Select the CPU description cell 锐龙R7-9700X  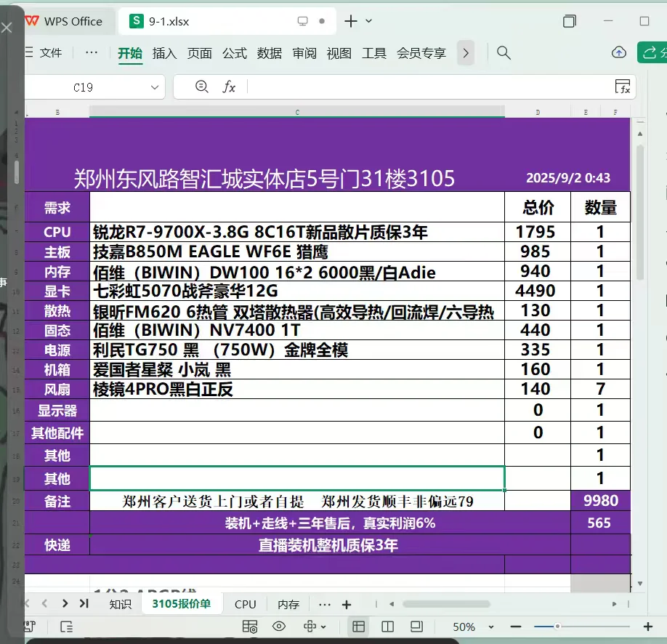tap(297, 232)
